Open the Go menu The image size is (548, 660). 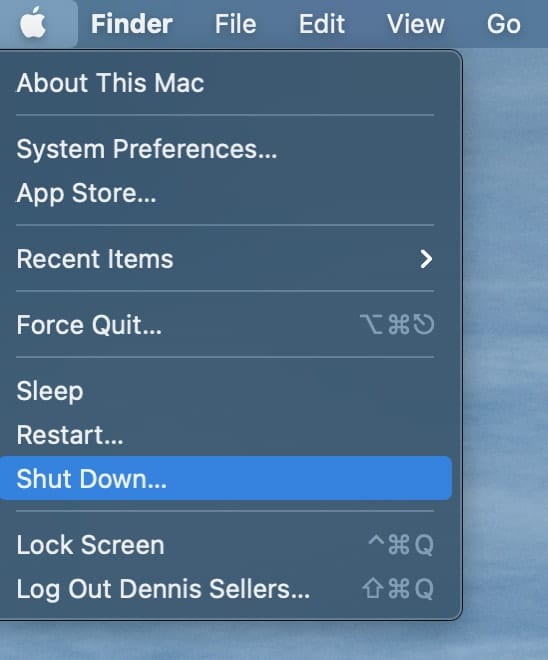click(504, 24)
